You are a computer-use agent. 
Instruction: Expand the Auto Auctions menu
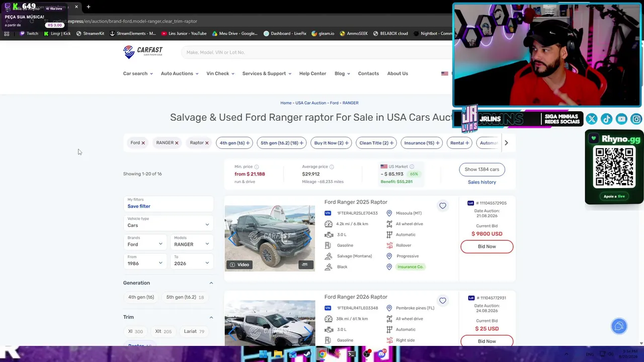coord(180,73)
